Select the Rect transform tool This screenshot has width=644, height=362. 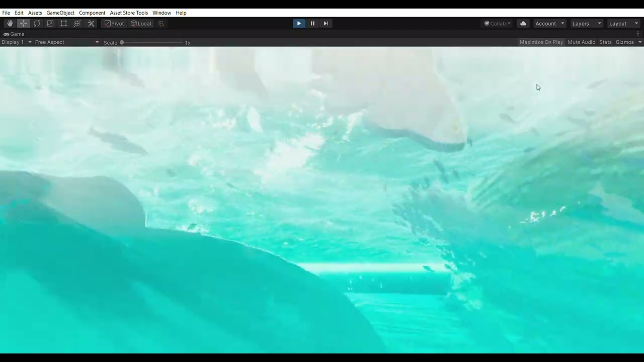pos(64,24)
